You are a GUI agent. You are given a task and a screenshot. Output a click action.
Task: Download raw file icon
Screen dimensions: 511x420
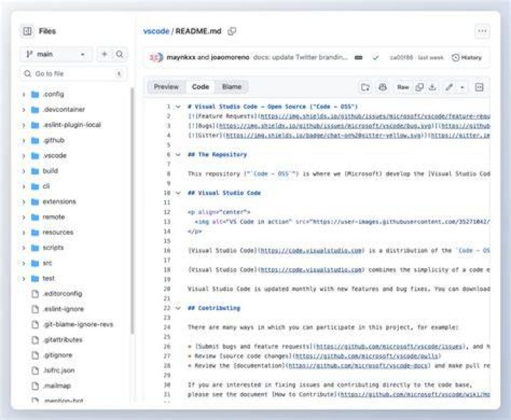[x=432, y=87]
